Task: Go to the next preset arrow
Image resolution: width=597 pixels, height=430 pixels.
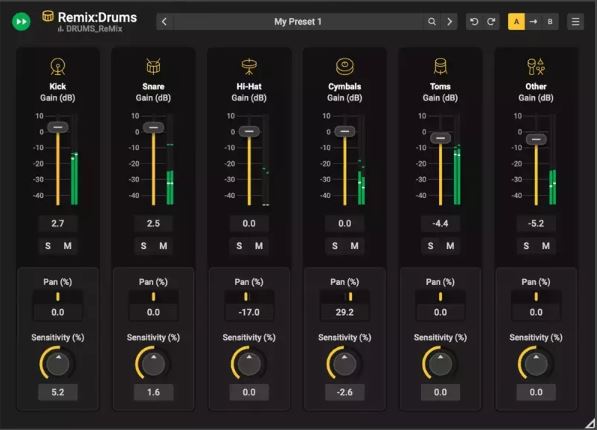Action: 450,22
